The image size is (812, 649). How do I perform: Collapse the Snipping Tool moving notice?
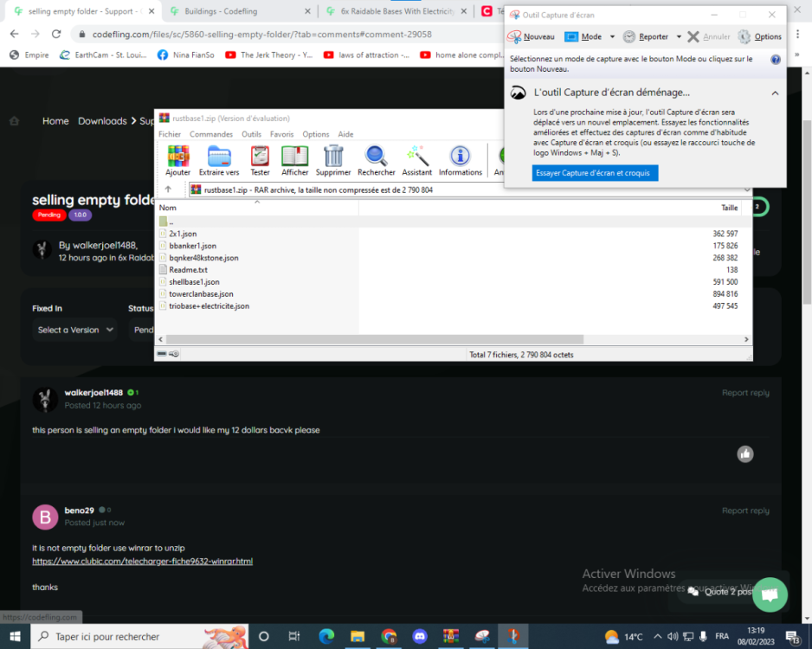click(775, 93)
